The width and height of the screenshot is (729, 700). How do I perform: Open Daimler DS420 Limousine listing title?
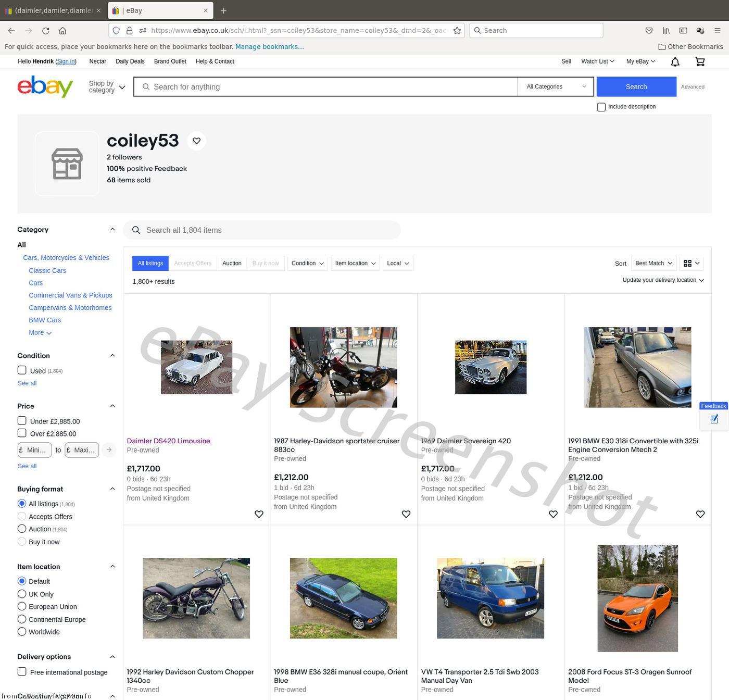pos(169,441)
